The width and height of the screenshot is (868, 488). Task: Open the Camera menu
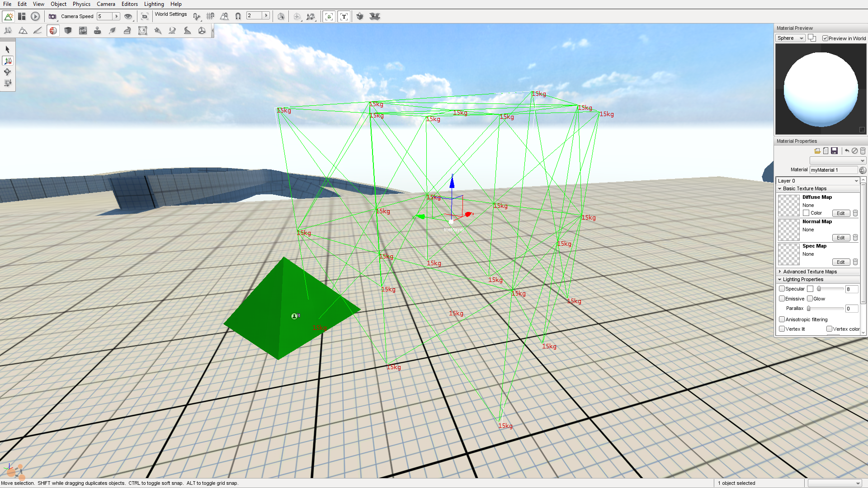106,4
